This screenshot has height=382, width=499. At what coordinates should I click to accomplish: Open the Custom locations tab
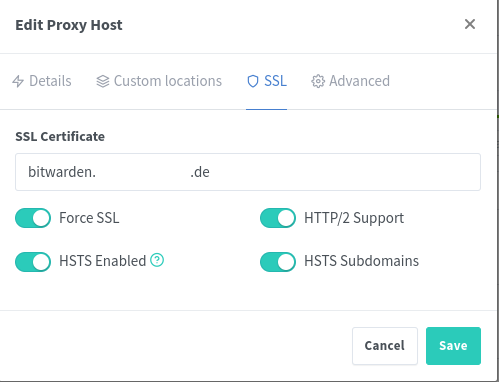(x=159, y=81)
